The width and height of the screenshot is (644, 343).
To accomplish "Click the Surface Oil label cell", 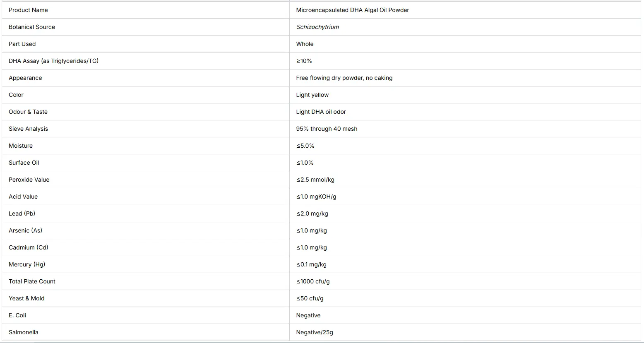I will click(146, 163).
